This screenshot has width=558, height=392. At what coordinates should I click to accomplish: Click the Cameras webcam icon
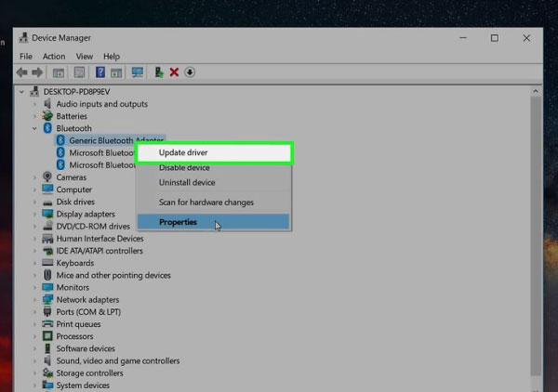(47, 176)
